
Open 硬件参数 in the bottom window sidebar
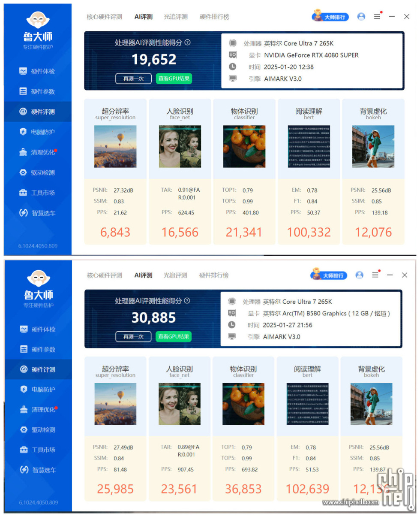click(38, 349)
